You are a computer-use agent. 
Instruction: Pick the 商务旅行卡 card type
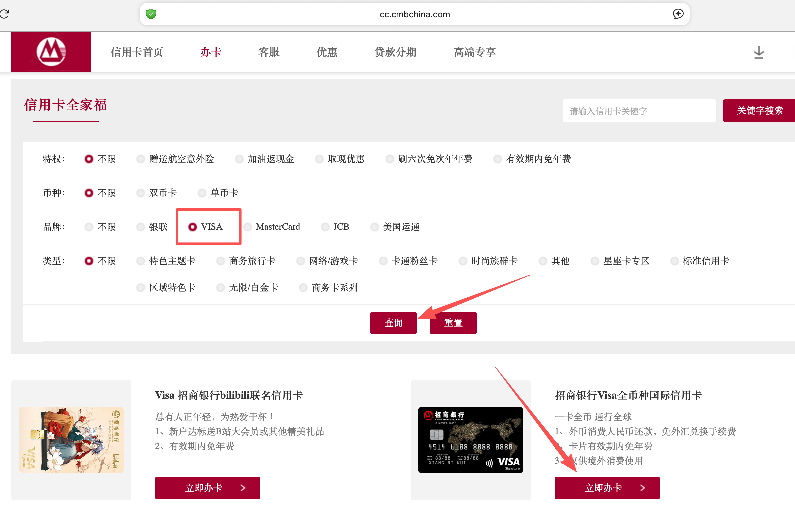(x=220, y=261)
